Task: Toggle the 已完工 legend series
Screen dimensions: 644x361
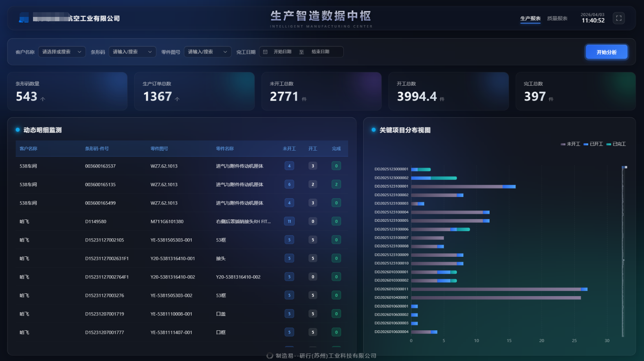Action: click(x=616, y=144)
